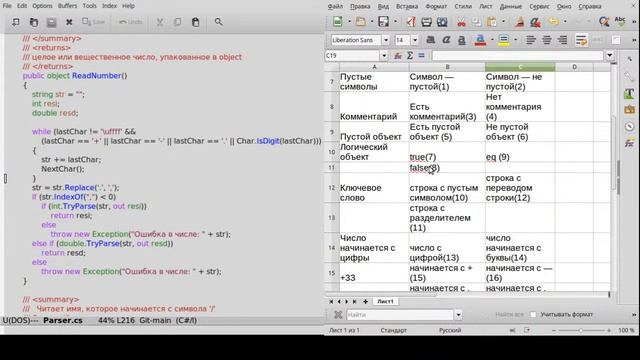Expand the font color dropdown arrow
This screenshot has height=360, width=640.
(492, 40)
